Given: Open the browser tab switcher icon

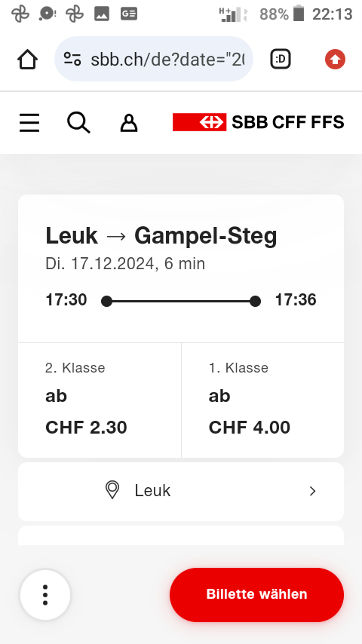Looking at the screenshot, I should point(281,59).
